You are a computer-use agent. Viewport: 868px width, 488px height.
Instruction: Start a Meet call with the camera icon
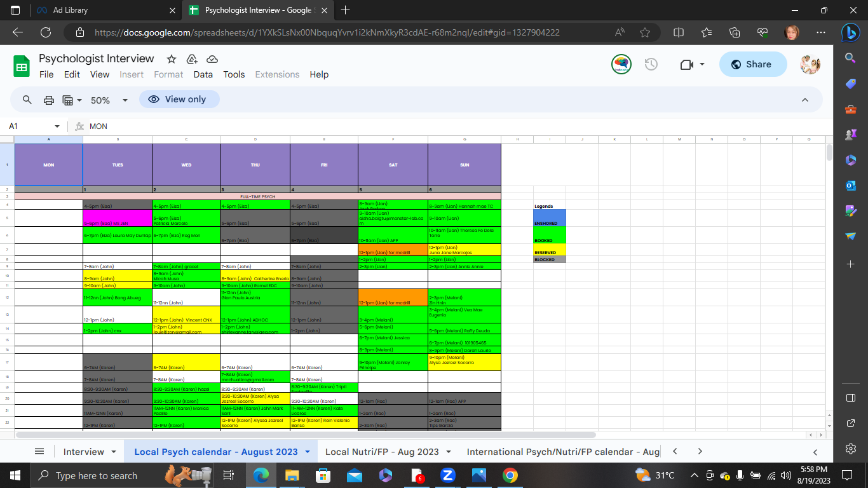(x=686, y=64)
